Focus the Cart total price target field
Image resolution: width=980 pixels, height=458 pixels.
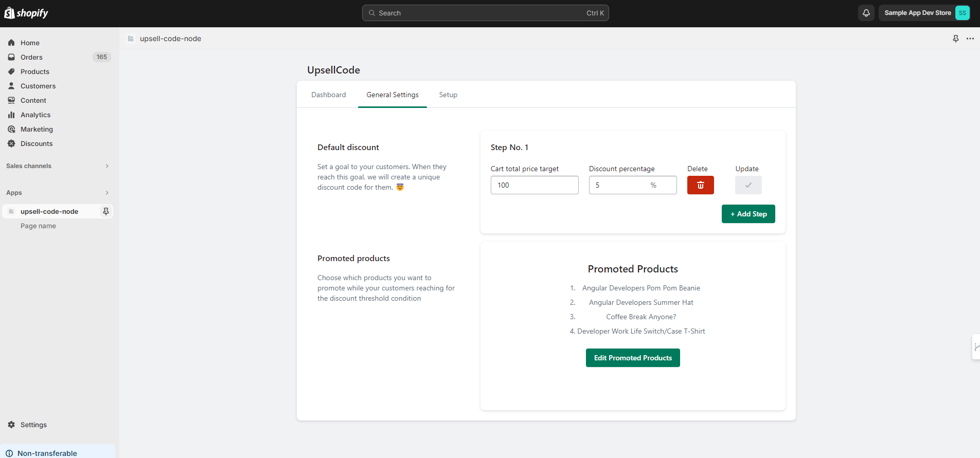pos(534,185)
